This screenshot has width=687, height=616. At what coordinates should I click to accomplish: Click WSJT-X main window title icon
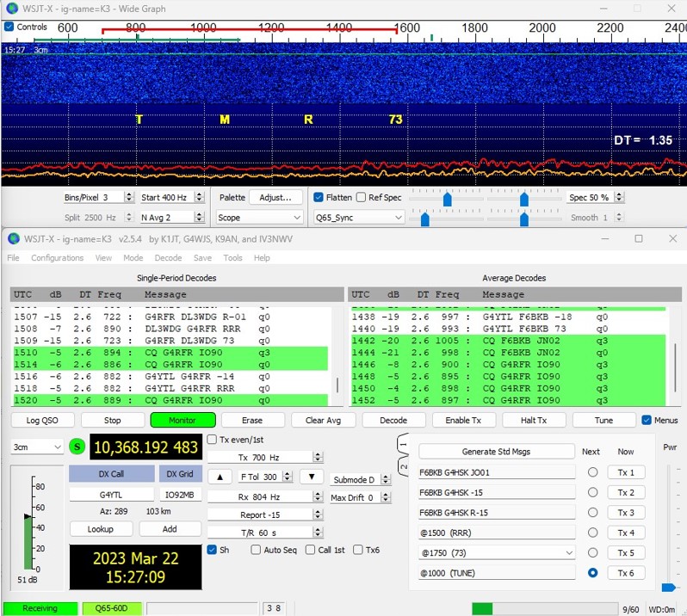(x=13, y=238)
